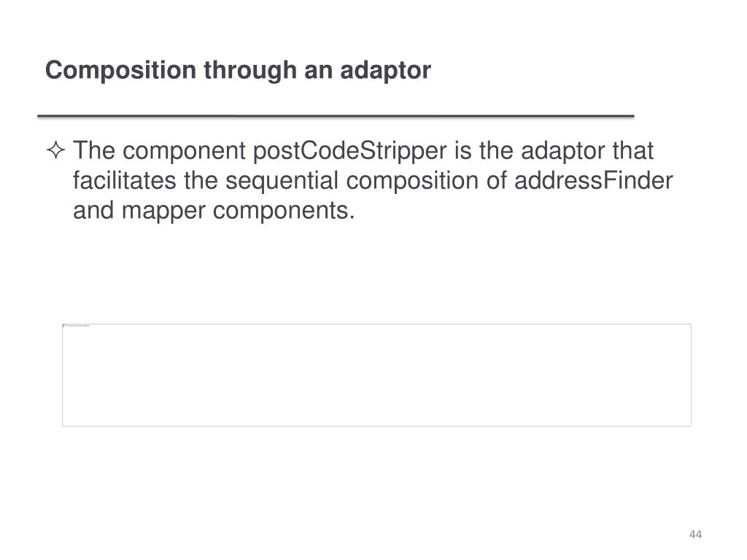
Task: Click the word mapper in last line
Action: click(x=163, y=212)
